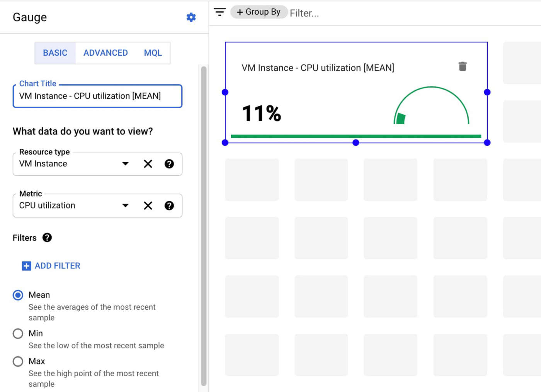Click the ADD FILTER button
The image size is (541, 392).
coord(51,266)
